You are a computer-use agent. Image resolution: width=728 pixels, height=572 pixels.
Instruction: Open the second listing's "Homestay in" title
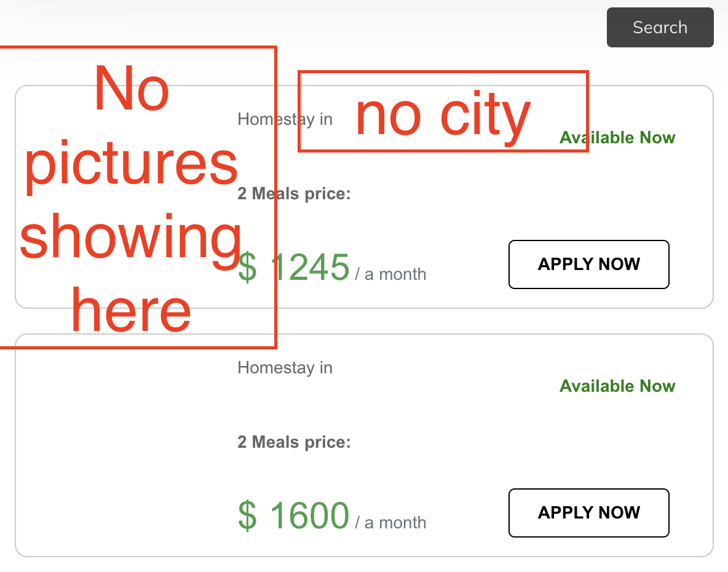coord(285,368)
